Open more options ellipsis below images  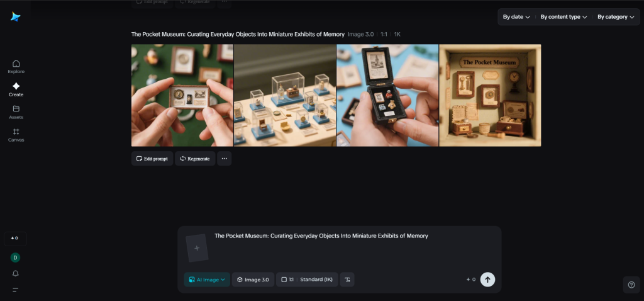coord(225,159)
